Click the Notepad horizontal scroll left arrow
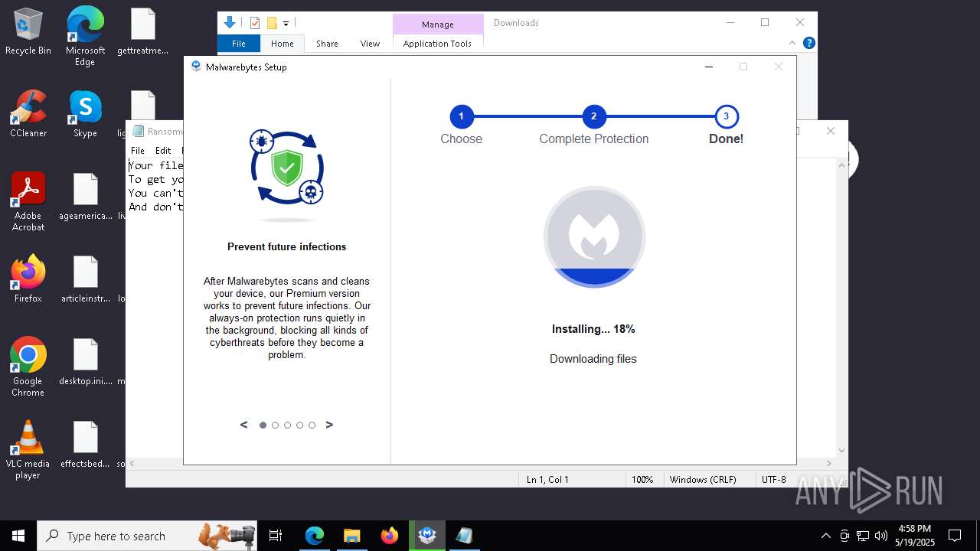This screenshot has width=980, height=551. click(x=132, y=463)
